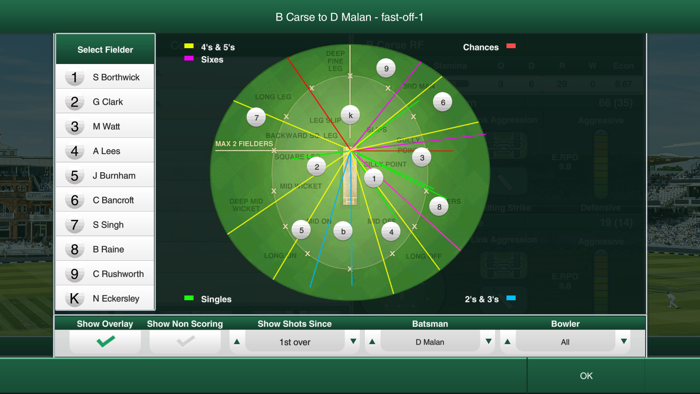
Task: Click the magenta Sixes legend swatch
Action: (x=189, y=58)
